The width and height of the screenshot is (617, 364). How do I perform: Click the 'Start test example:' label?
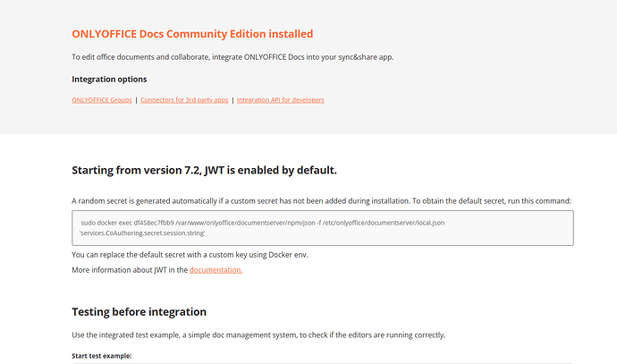click(x=101, y=356)
